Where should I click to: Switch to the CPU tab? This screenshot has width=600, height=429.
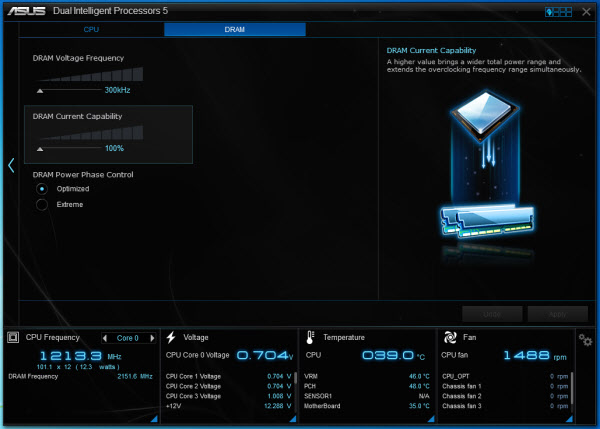pyautogui.click(x=91, y=29)
